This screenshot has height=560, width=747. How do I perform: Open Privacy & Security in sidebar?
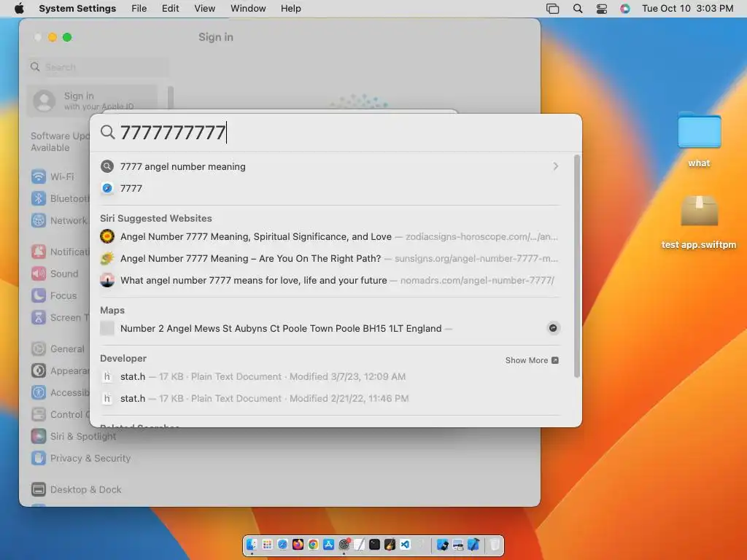pyautogui.click(x=81, y=458)
